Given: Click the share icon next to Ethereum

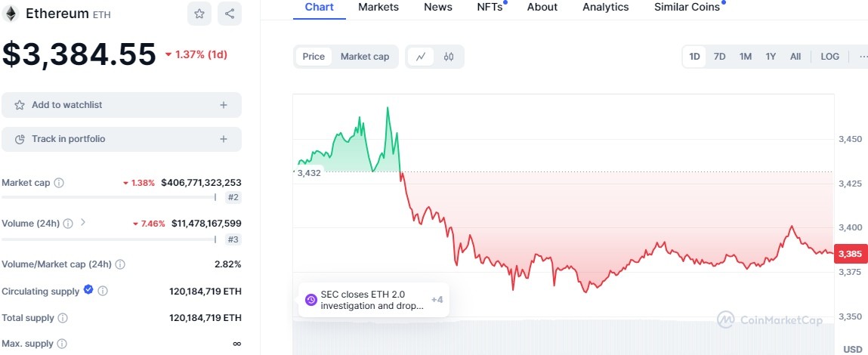Looking at the screenshot, I should (x=230, y=14).
